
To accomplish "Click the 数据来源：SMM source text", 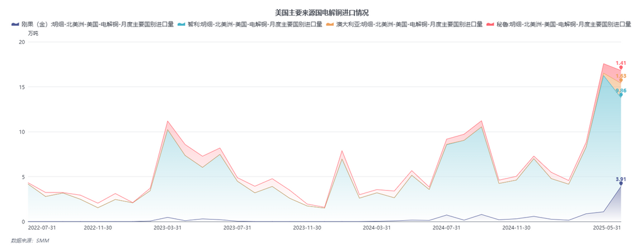I will coord(30,241).
